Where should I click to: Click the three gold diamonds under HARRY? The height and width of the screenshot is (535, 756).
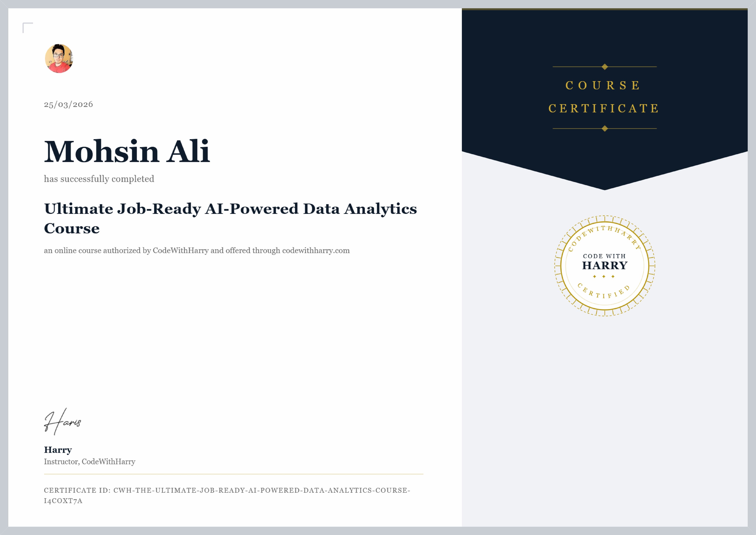tap(604, 277)
